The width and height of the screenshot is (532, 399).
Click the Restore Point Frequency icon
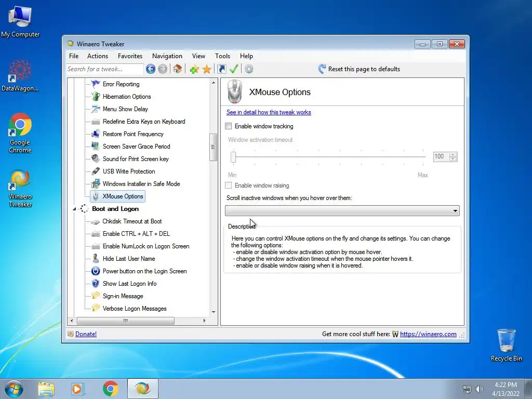point(96,134)
